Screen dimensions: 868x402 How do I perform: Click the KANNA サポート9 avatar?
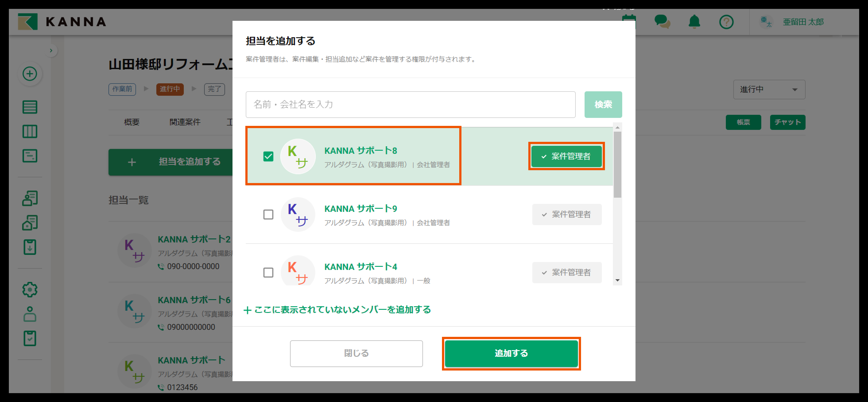click(298, 214)
